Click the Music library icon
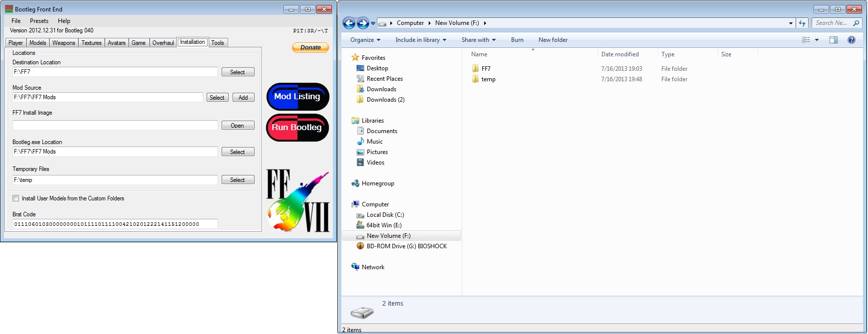 (360, 141)
